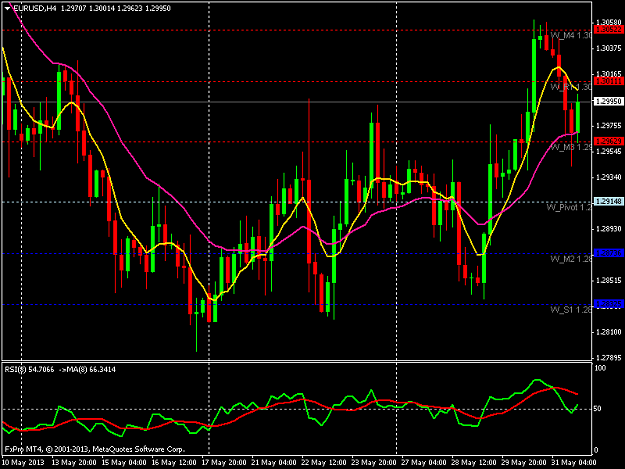
Task: Click the 1.29629 red price label
Action: [608, 141]
